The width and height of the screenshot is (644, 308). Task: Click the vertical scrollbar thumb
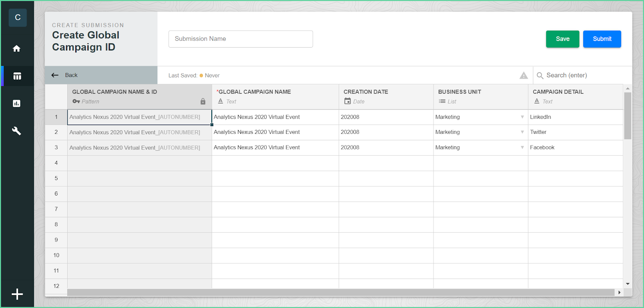point(627,116)
